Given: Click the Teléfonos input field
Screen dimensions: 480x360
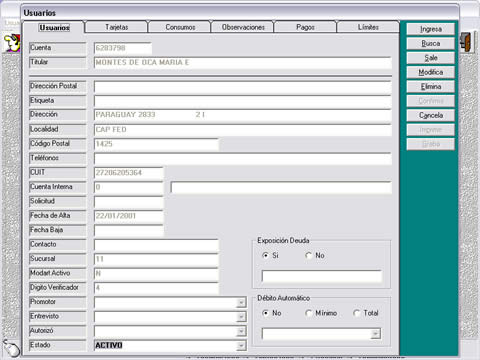Looking at the screenshot, I should [243, 158].
